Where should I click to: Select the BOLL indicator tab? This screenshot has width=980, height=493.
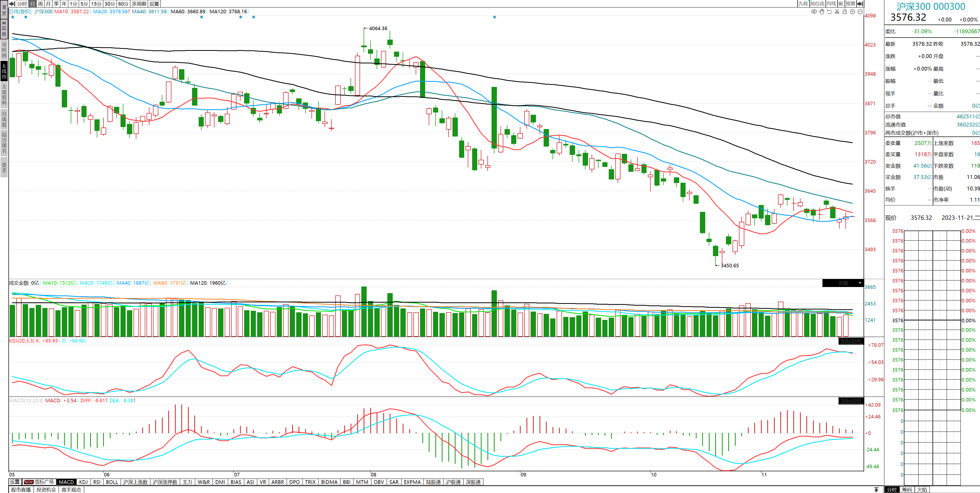[x=112, y=482]
